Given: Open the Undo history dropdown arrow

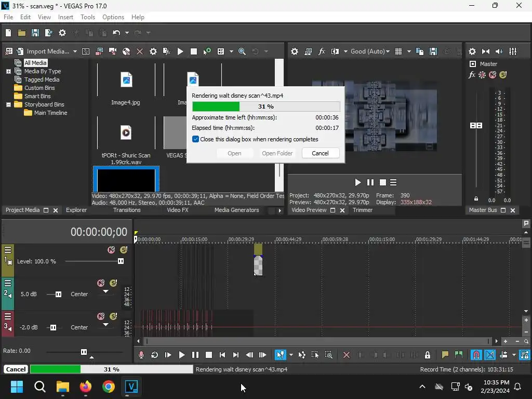Looking at the screenshot, I should (x=127, y=33).
